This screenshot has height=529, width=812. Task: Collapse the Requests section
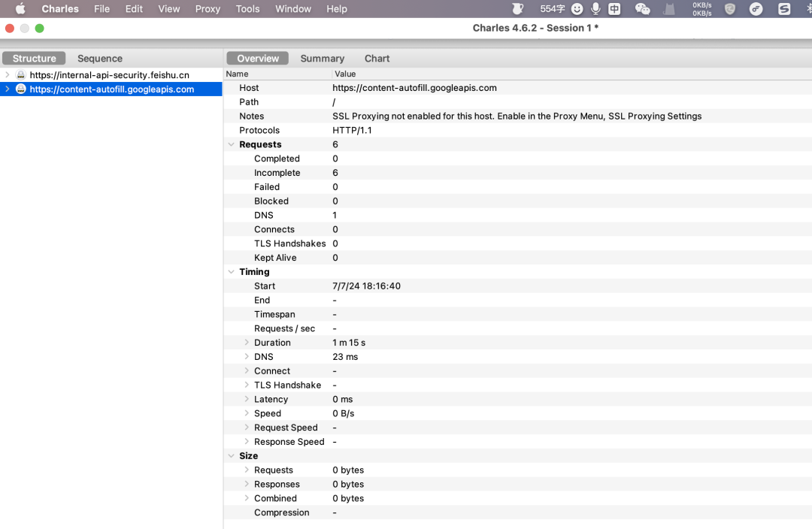point(231,144)
